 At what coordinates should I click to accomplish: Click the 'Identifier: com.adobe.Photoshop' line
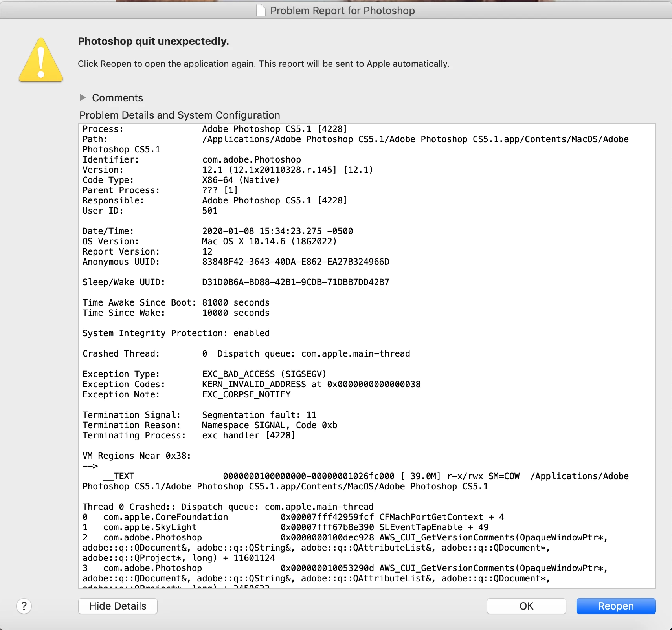pos(192,160)
